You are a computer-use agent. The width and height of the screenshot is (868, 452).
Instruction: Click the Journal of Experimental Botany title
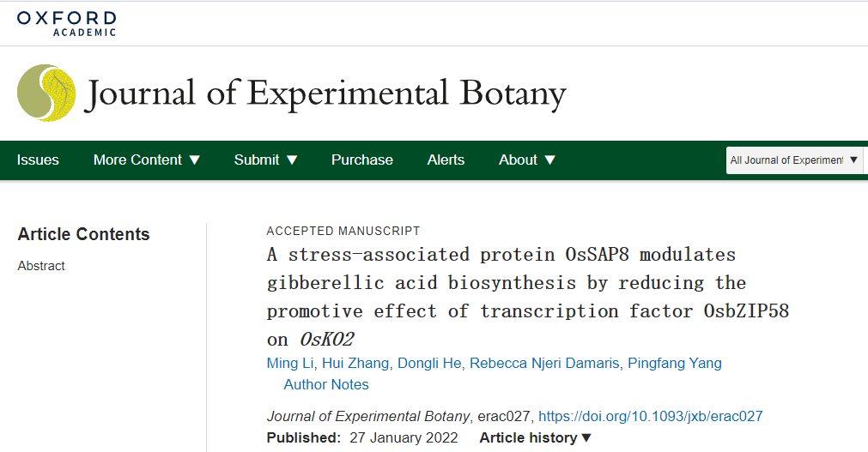click(325, 93)
